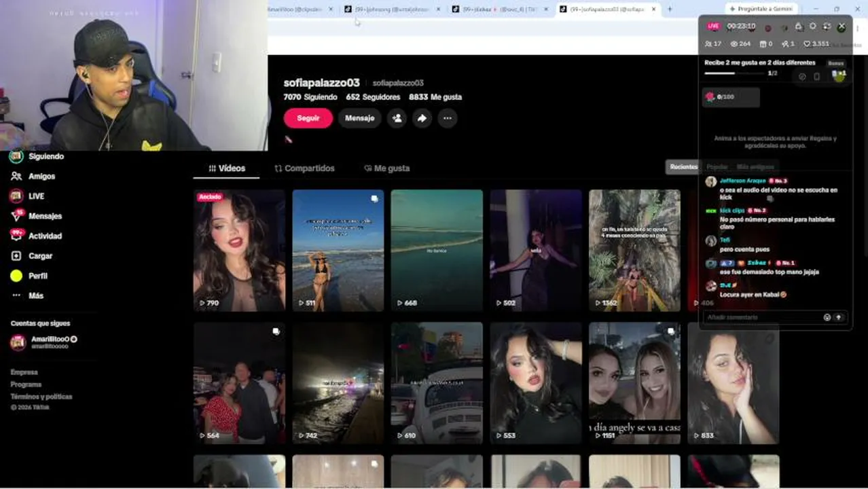Click commenter kick clips in chat
This screenshot has height=489, width=868.
click(732, 211)
